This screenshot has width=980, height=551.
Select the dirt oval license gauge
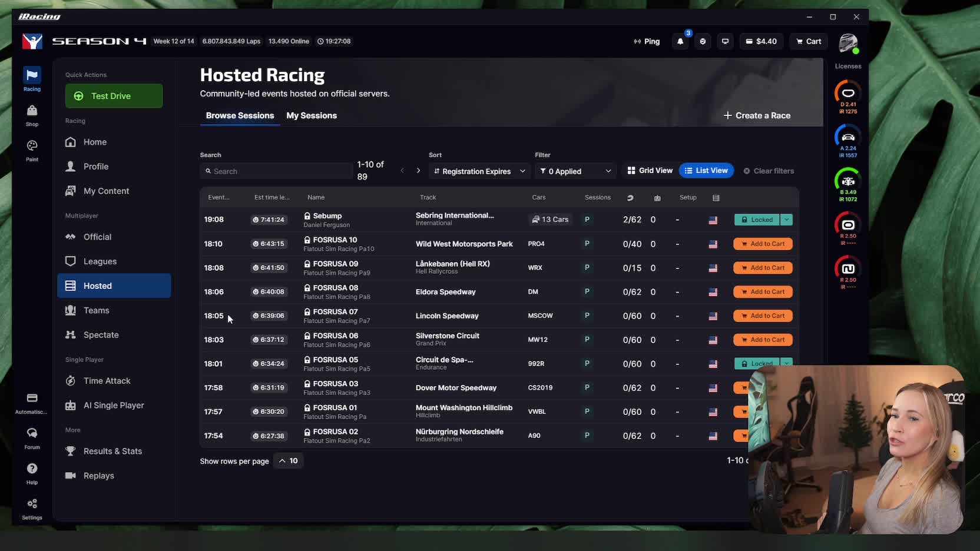[848, 229]
